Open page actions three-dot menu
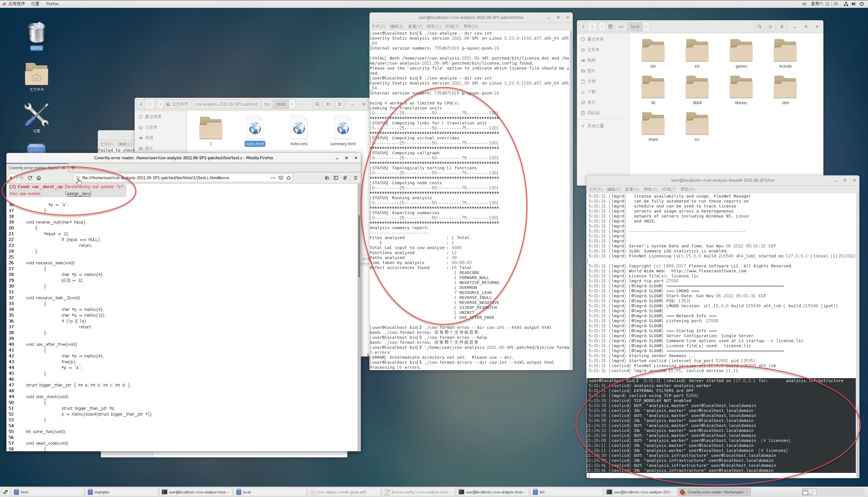 [273, 178]
